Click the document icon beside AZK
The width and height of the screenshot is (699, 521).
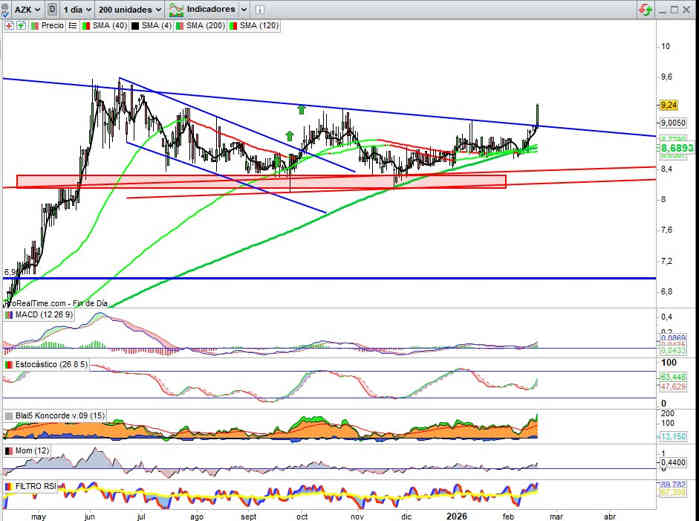(x=51, y=9)
